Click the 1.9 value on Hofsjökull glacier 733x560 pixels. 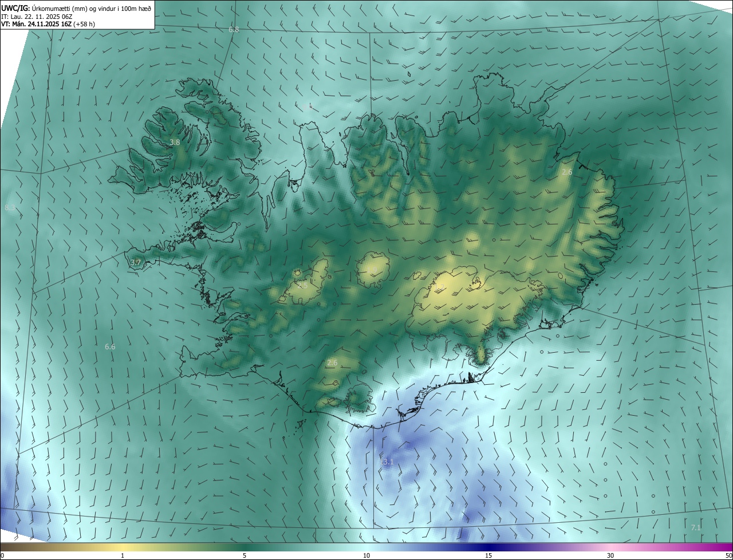click(x=372, y=269)
